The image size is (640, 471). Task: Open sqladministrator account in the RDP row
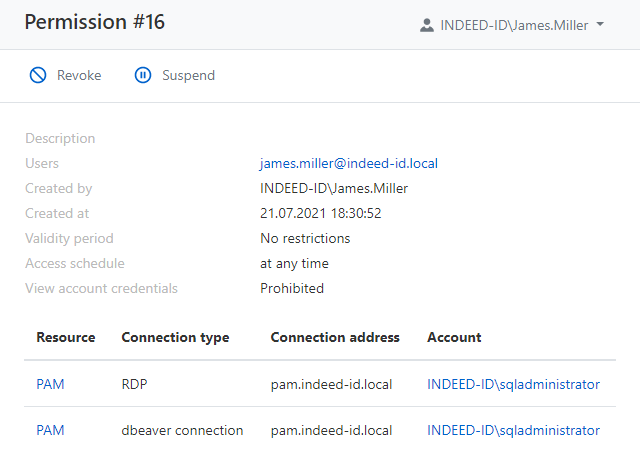point(513,384)
